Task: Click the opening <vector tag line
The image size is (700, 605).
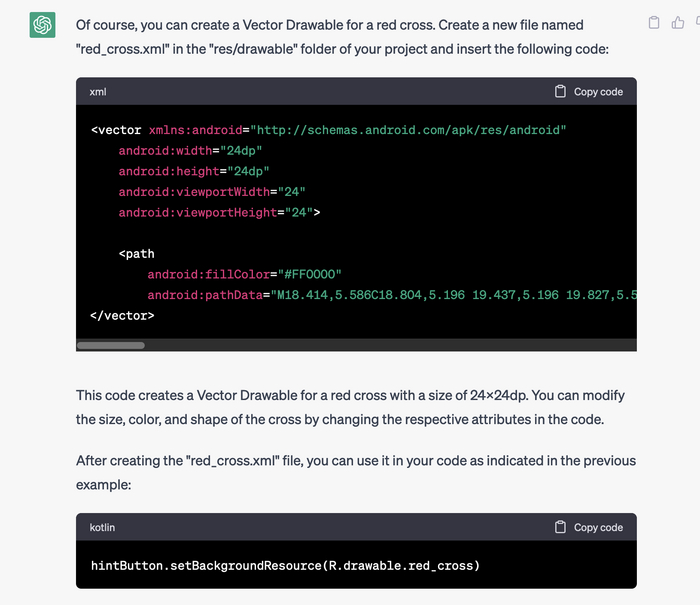Action: (x=328, y=130)
